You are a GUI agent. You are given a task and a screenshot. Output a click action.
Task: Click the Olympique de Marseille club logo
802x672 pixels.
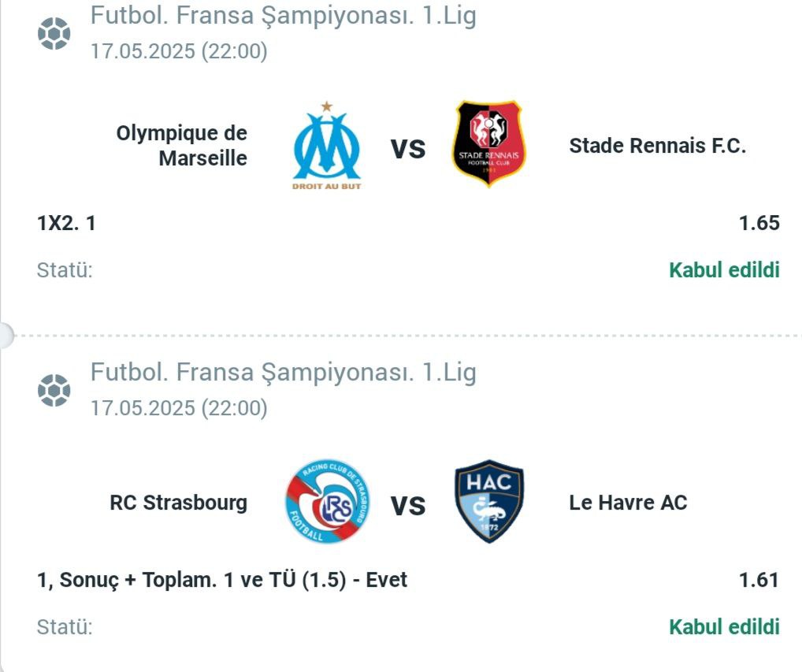click(x=327, y=146)
